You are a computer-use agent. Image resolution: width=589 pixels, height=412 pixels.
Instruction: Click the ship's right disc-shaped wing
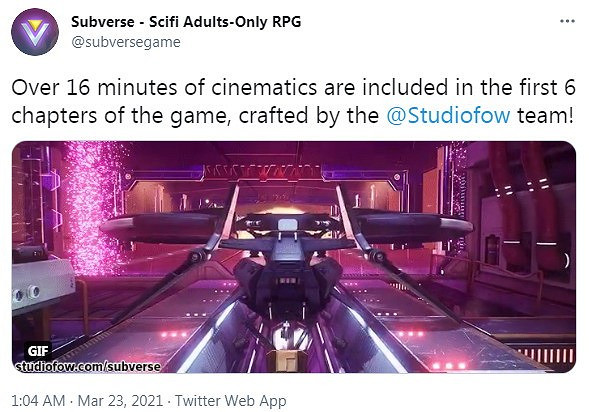(x=411, y=225)
